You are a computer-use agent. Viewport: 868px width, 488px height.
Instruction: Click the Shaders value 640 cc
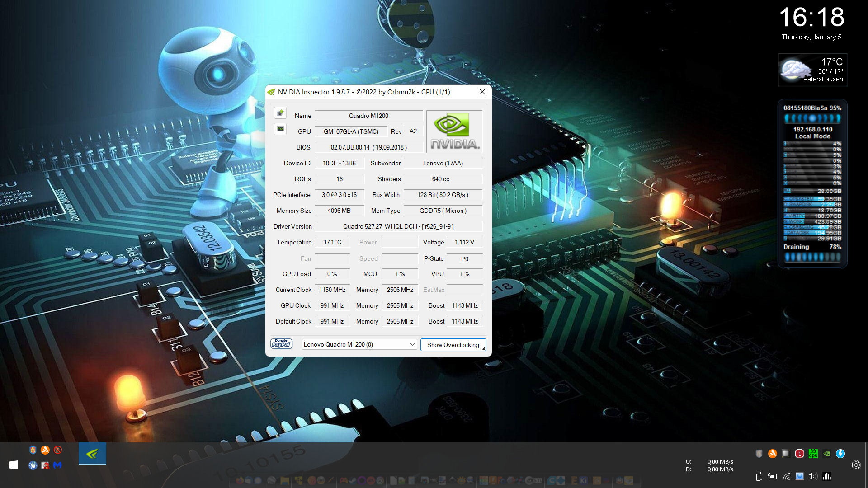point(443,179)
